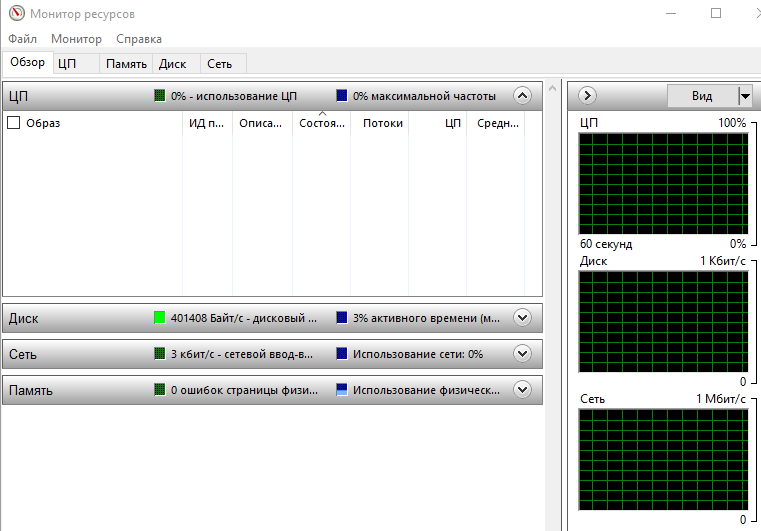Screen dimensions: 761x531
Task: Click '401408 Байт/с - дисковый' text
Action: 243,318
